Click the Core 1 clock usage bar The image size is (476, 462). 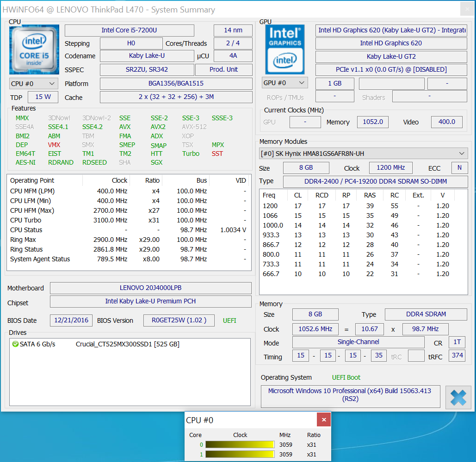point(240,454)
